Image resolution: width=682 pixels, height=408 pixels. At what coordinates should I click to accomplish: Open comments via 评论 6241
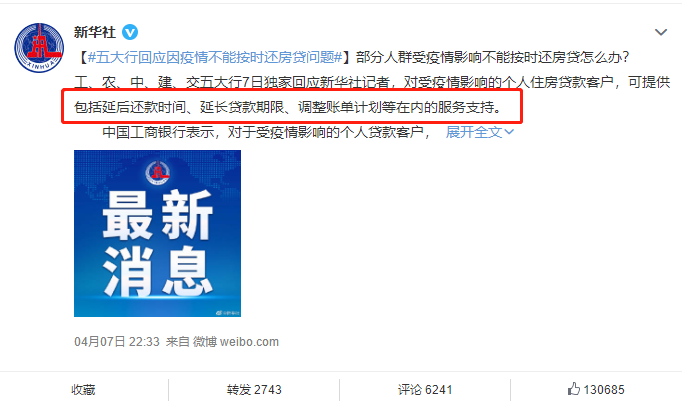click(x=425, y=390)
